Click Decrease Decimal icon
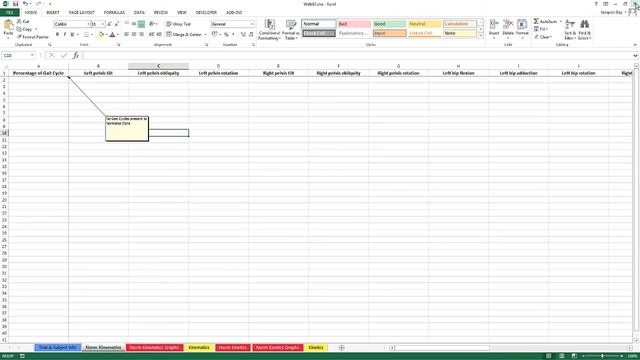 (251, 35)
